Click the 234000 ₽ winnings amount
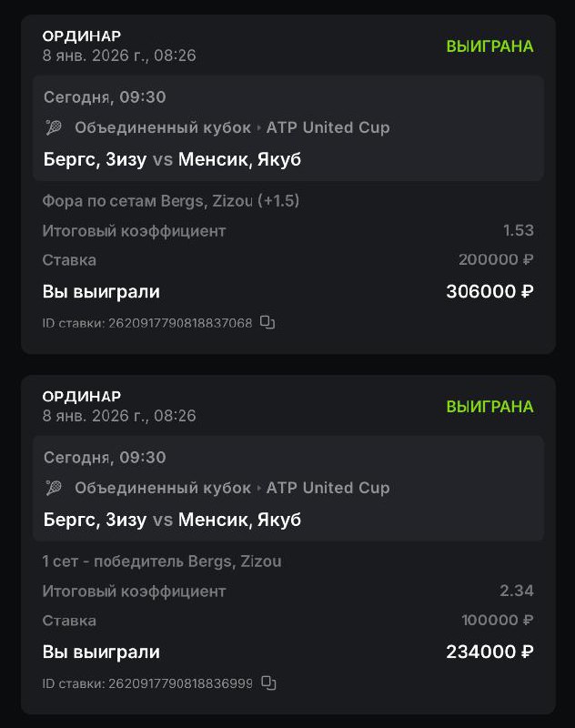This screenshot has width=575, height=728. click(x=489, y=652)
